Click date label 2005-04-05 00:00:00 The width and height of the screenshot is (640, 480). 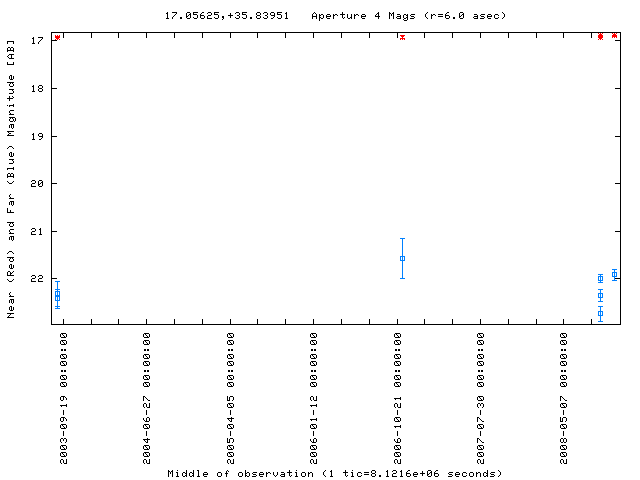coord(231,398)
